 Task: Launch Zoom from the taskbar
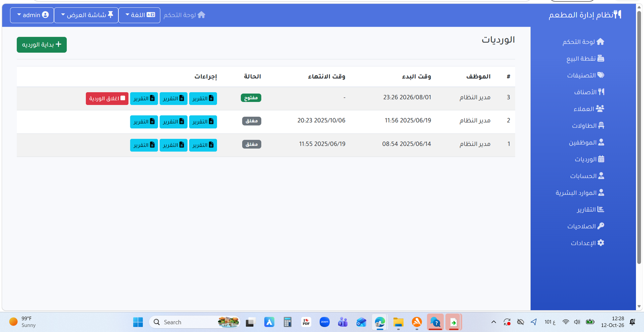click(x=324, y=322)
